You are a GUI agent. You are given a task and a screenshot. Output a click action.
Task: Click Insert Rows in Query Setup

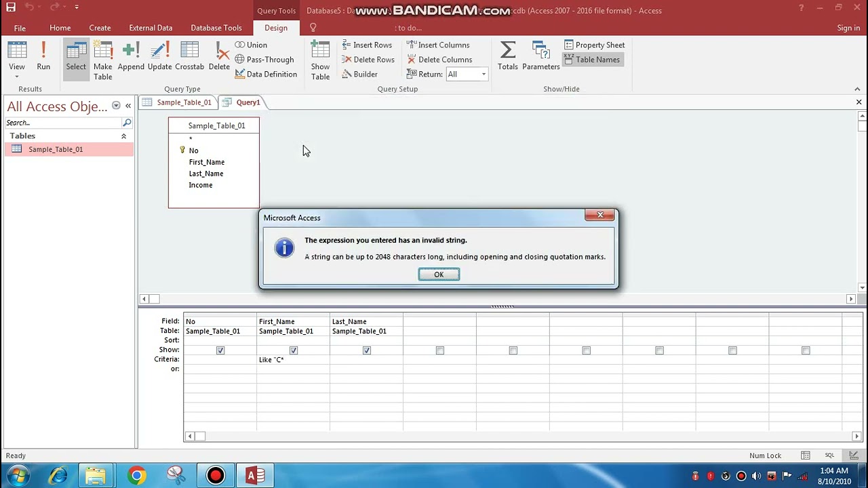[367, 45]
